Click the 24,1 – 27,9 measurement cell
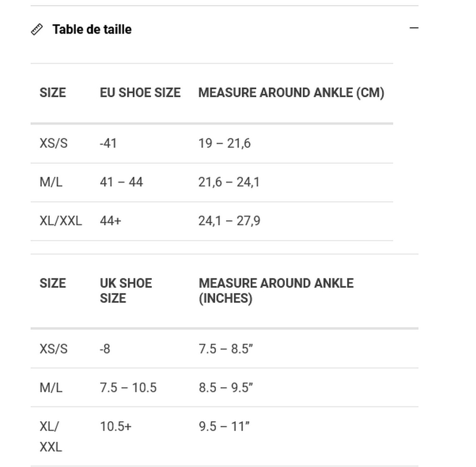Viewport: 476px width, 467px height. tap(229, 221)
